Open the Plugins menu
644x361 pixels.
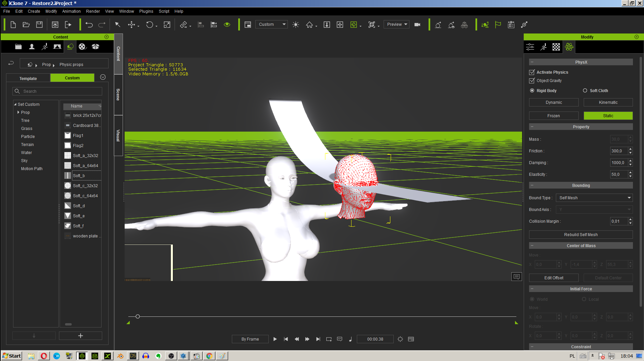[x=146, y=11]
